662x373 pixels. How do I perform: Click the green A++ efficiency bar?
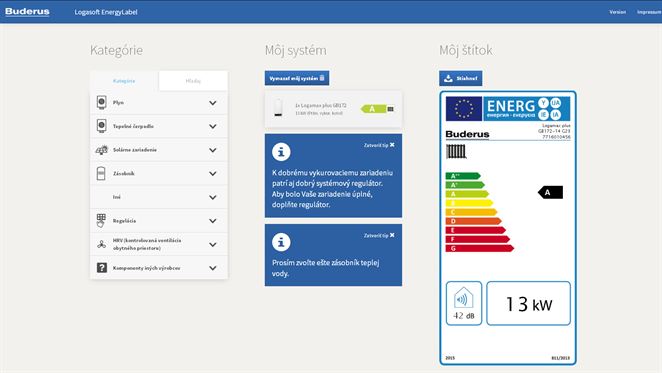(463, 176)
